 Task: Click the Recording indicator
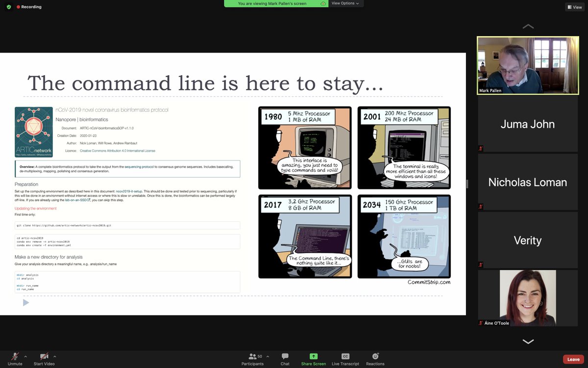pos(29,7)
